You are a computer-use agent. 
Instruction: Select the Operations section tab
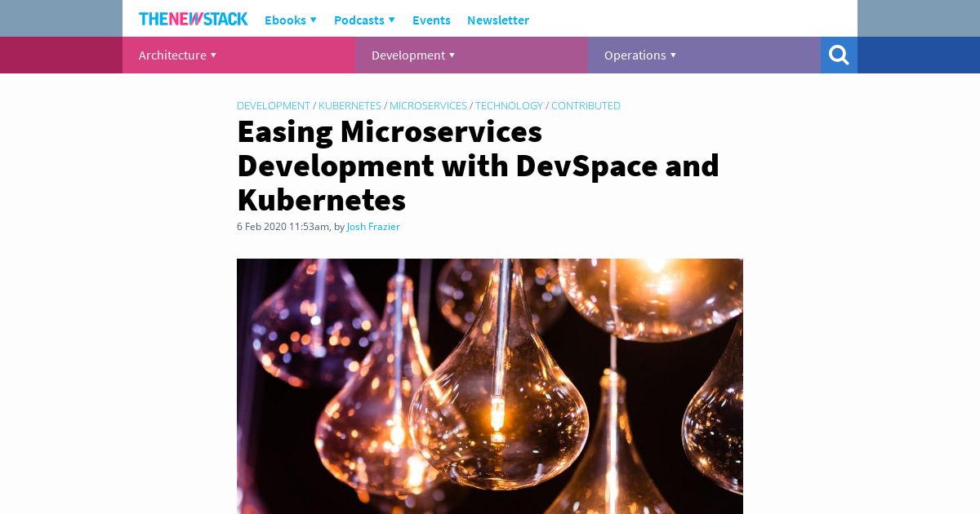704,55
